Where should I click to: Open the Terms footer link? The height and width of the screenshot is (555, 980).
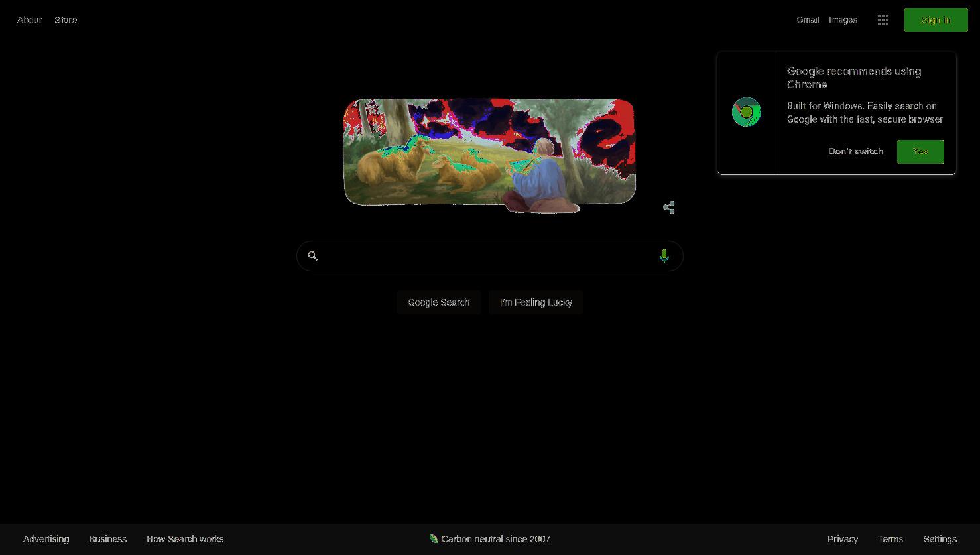[x=890, y=539]
